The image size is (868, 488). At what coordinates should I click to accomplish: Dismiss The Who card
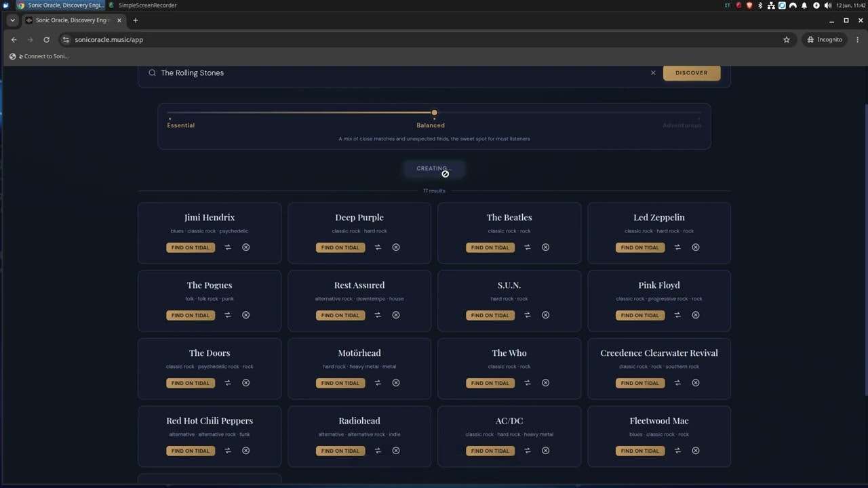pos(546,383)
